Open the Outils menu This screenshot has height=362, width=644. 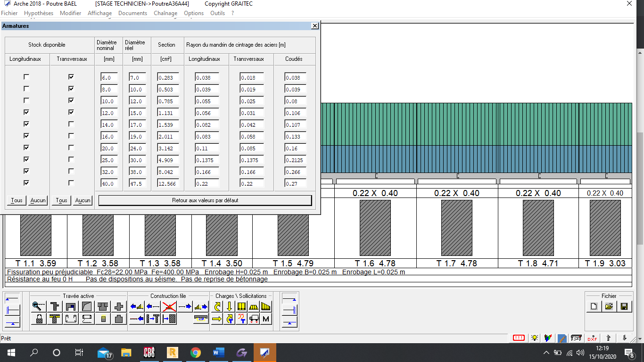pos(217,13)
